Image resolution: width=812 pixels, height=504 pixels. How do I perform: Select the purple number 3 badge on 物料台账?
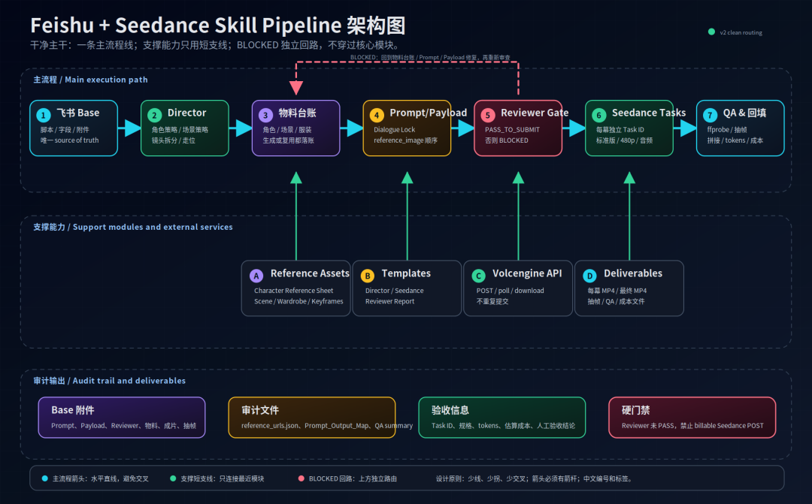(x=265, y=115)
